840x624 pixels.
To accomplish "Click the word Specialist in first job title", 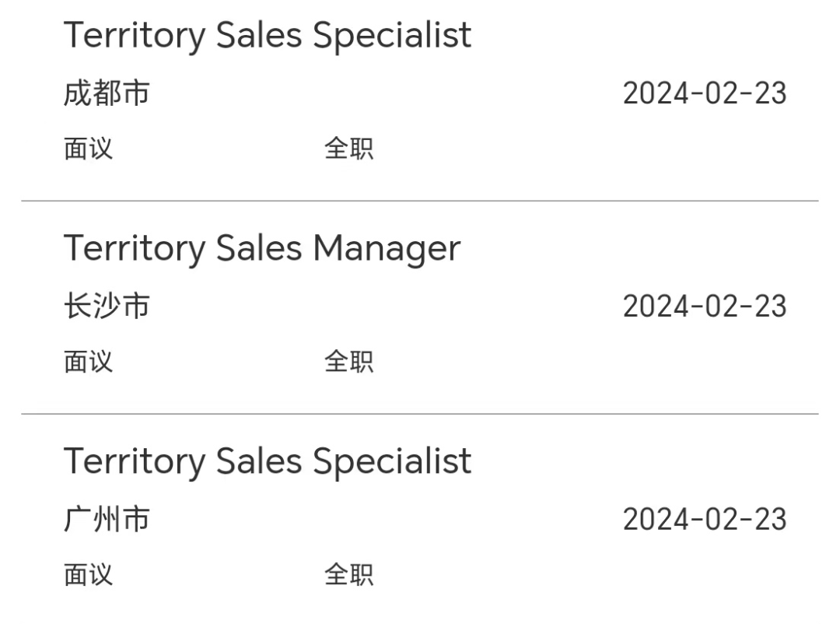I will [392, 36].
